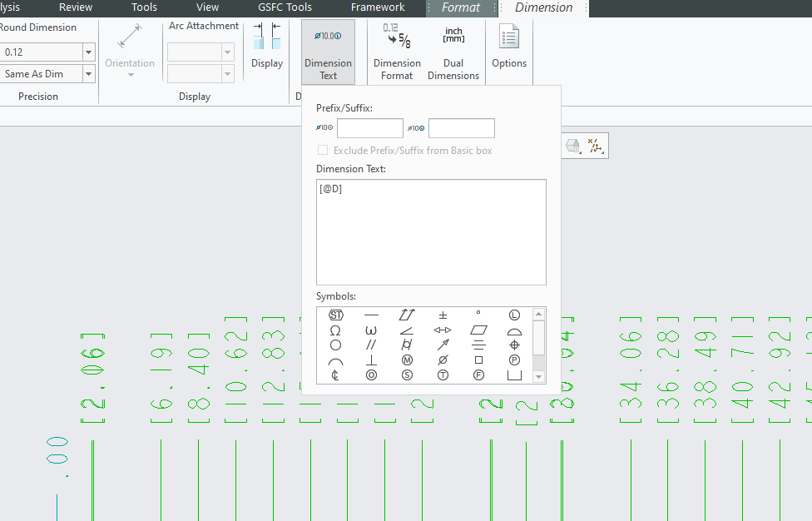
Task: Insert the centerline symbol from Symbols
Action: click(x=335, y=375)
